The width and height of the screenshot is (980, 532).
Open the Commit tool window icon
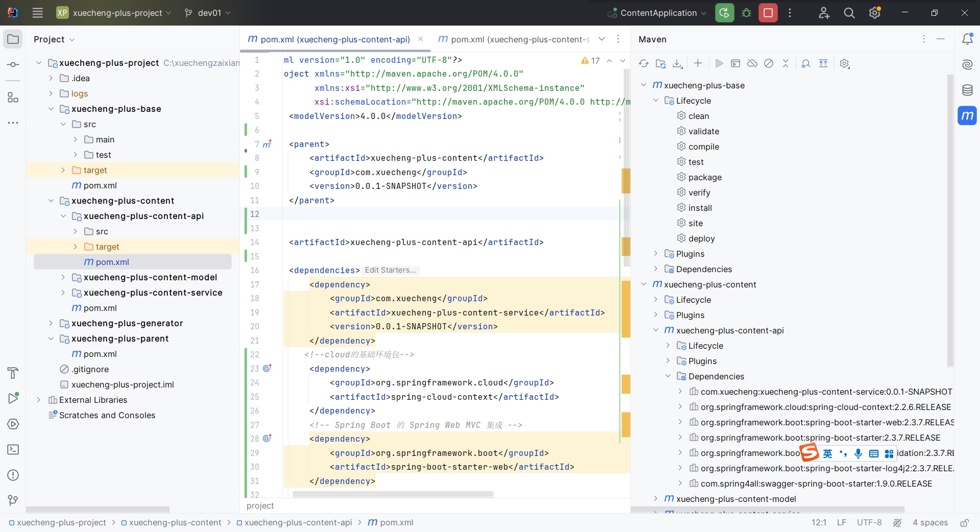point(13,65)
